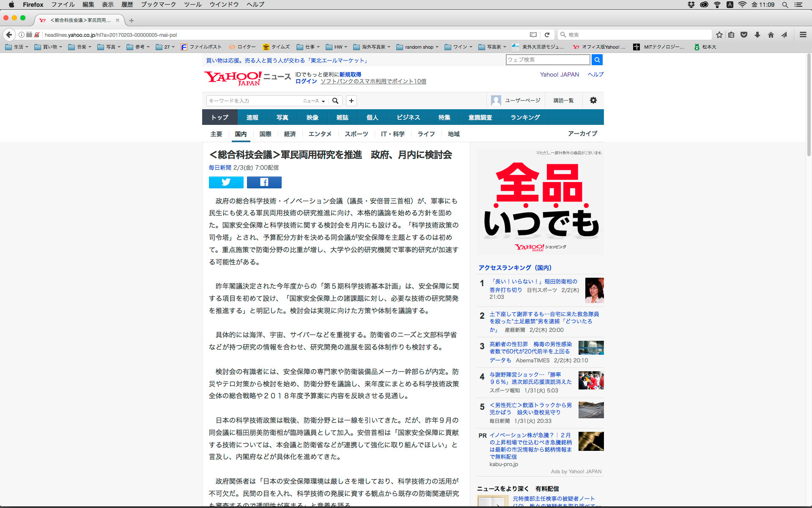Open the Firefox hamburger menu
This screenshot has height=508, width=812.
tap(803, 35)
